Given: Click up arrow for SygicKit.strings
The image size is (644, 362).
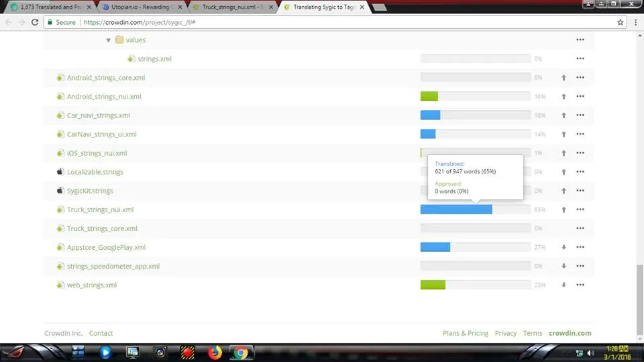Looking at the screenshot, I should [x=563, y=191].
